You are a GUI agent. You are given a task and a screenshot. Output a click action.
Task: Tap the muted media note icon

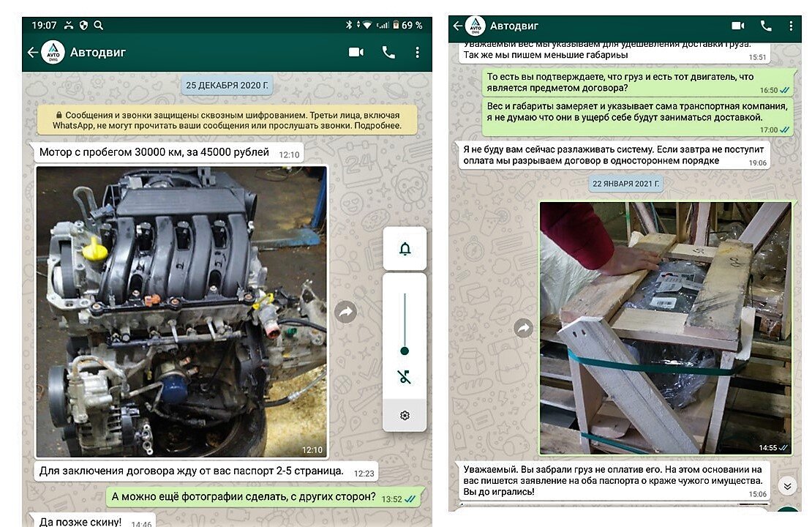(405, 377)
